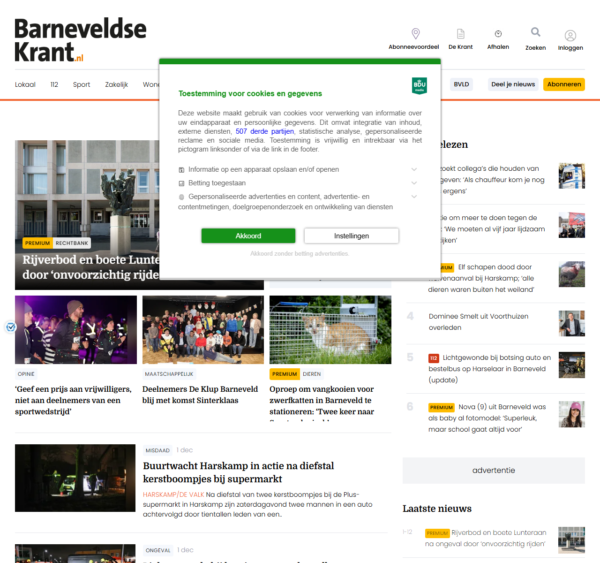
Task: Open the BVLD menu item
Action: (x=461, y=84)
